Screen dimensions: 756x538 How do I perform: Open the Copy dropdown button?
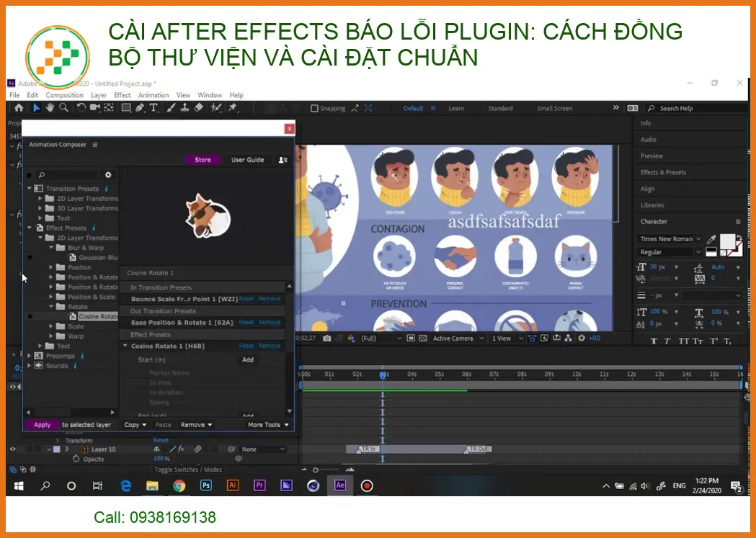pyautogui.click(x=135, y=425)
